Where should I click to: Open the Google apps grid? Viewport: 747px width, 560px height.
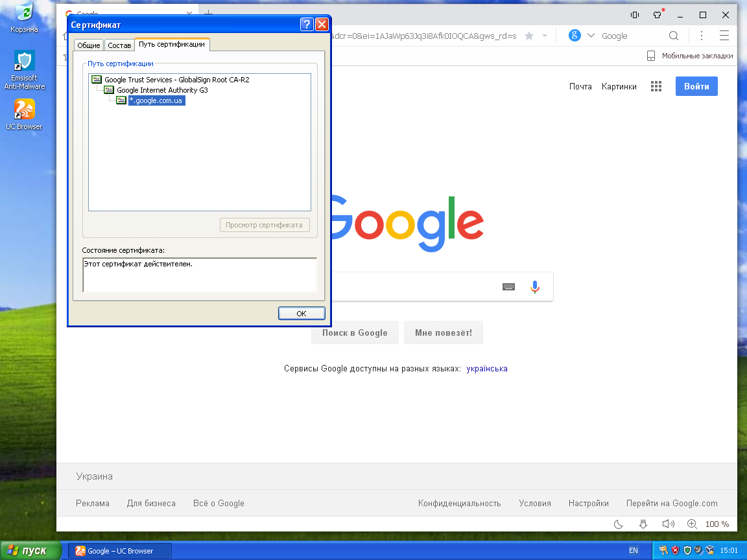point(656,86)
